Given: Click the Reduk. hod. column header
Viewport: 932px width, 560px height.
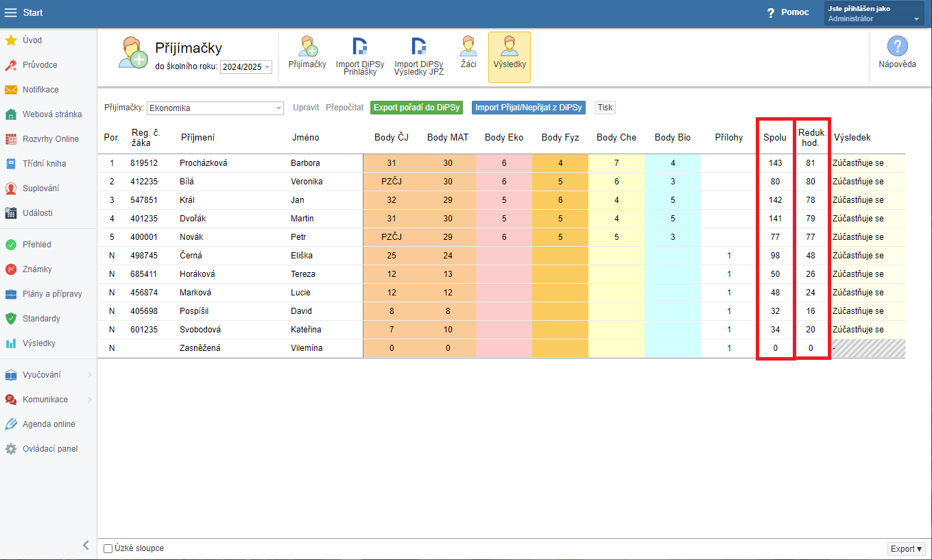Looking at the screenshot, I should click(x=811, y=138).
